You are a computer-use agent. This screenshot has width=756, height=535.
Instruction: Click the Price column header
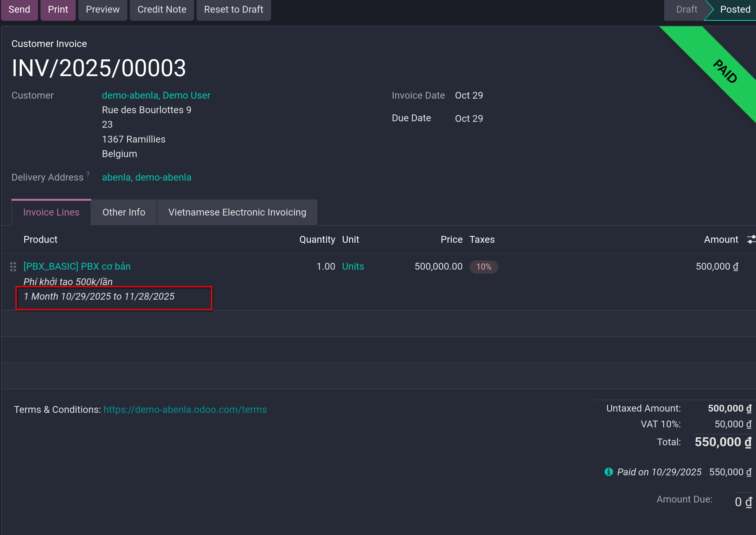pyautogui.click(x=452, y=239)
